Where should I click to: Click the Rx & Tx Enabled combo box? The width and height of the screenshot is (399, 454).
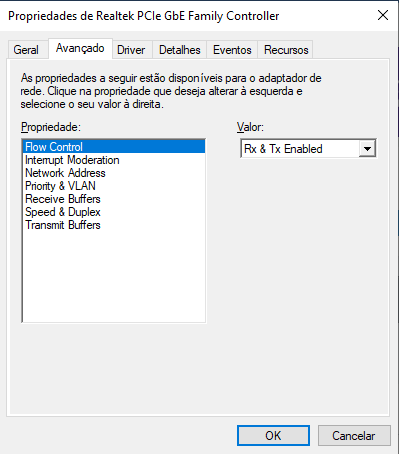pyautogui.click(x=308, y=149)
